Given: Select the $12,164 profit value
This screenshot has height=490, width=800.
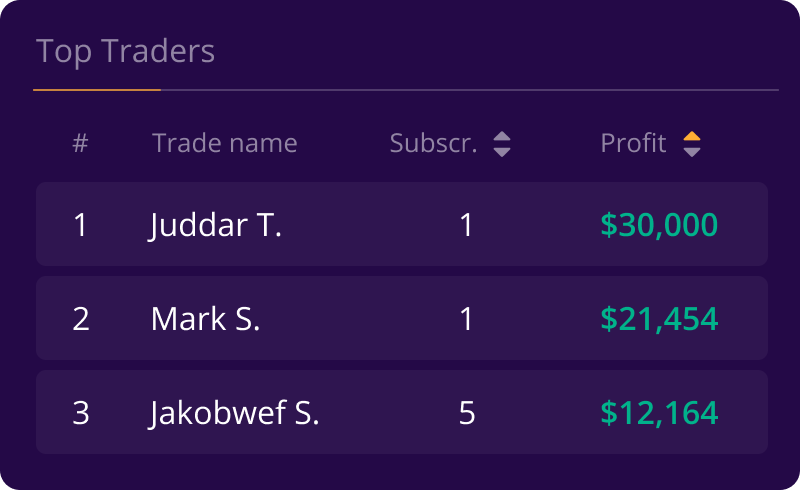Looking at the screenshot, I should 659,413.
